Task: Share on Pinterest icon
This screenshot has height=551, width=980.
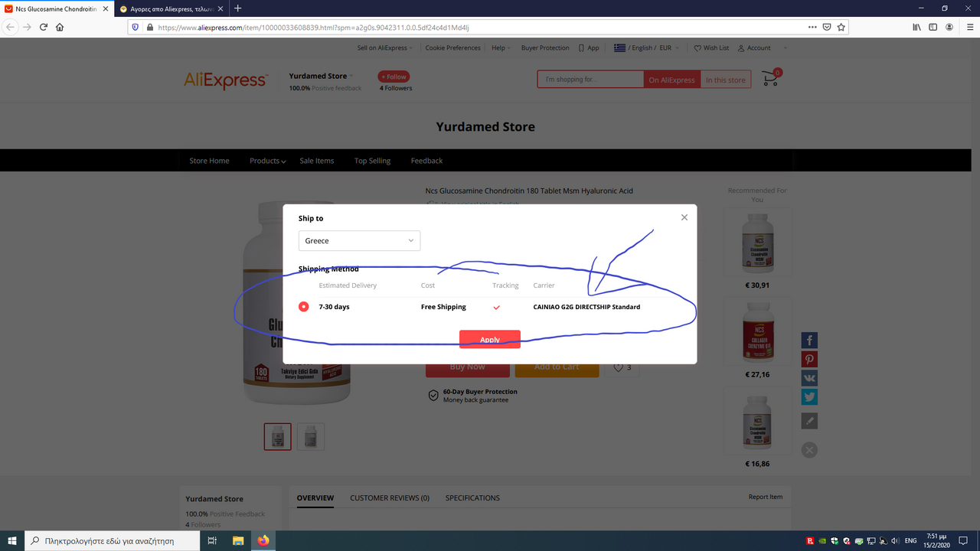Action: 809,360
